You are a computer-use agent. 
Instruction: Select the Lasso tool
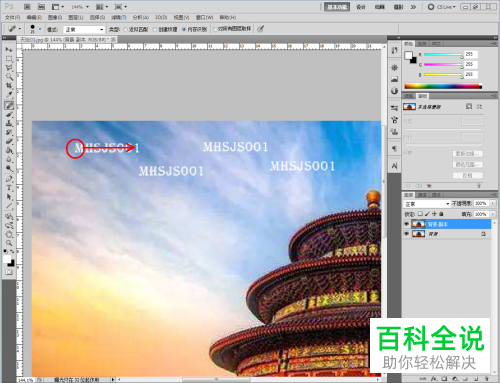[x=9, y=68]
